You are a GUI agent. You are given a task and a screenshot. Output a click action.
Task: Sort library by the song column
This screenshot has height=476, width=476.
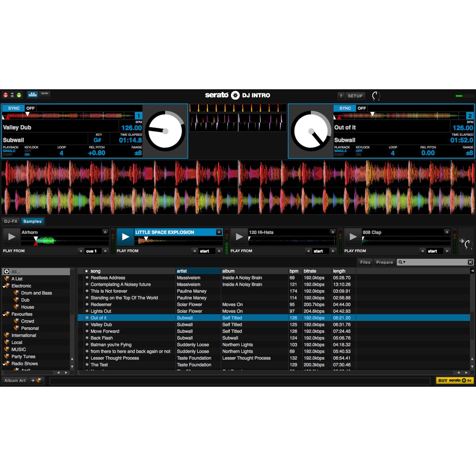[x=132, y=271]
